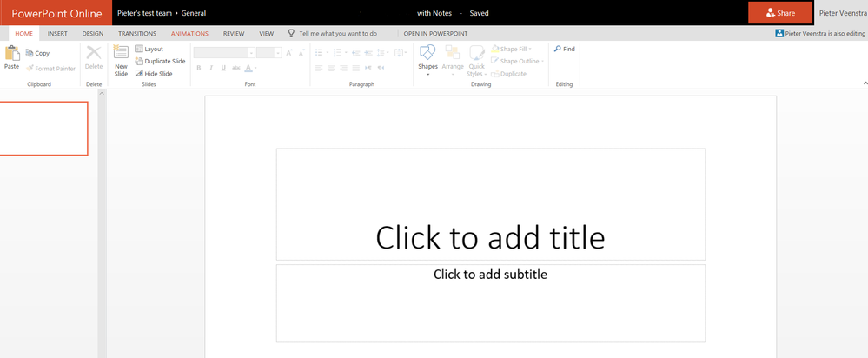Toggle underline formatting

(x=223, y=68)
